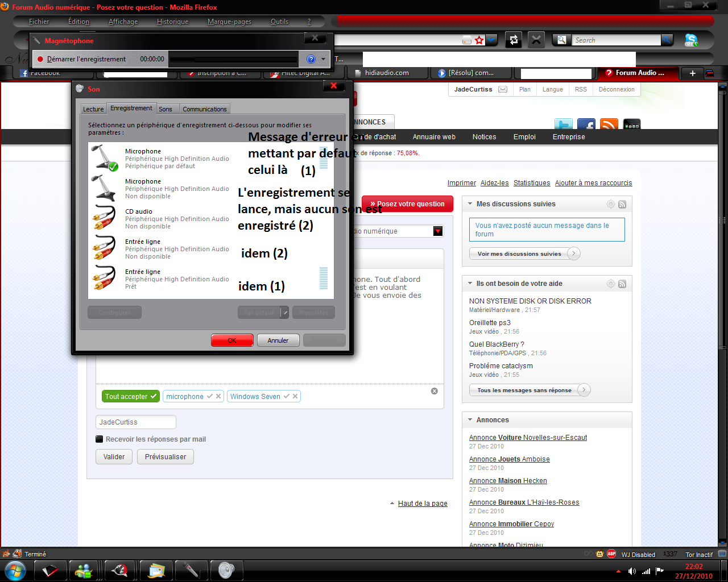Click the Firefox Search input field
Screen dimensions: 728x582
(x=617, y=40)
